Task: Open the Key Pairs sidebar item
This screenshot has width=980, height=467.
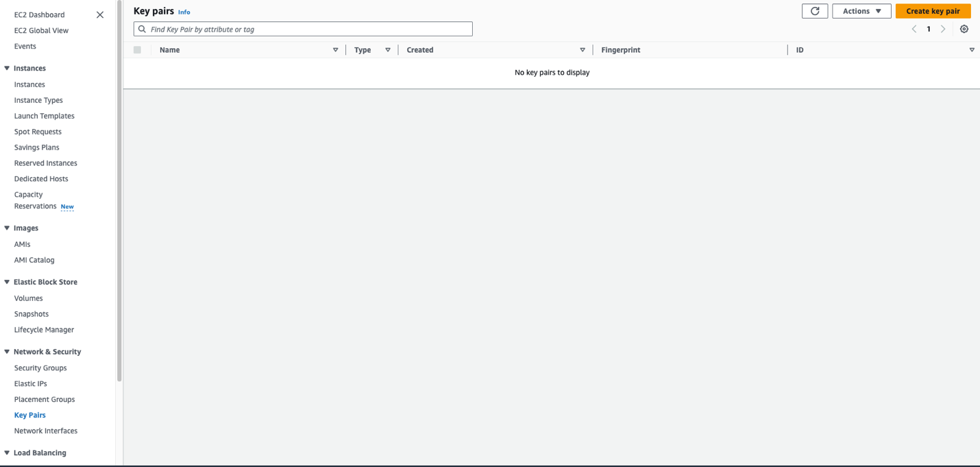Action: [x=29, y=415]
